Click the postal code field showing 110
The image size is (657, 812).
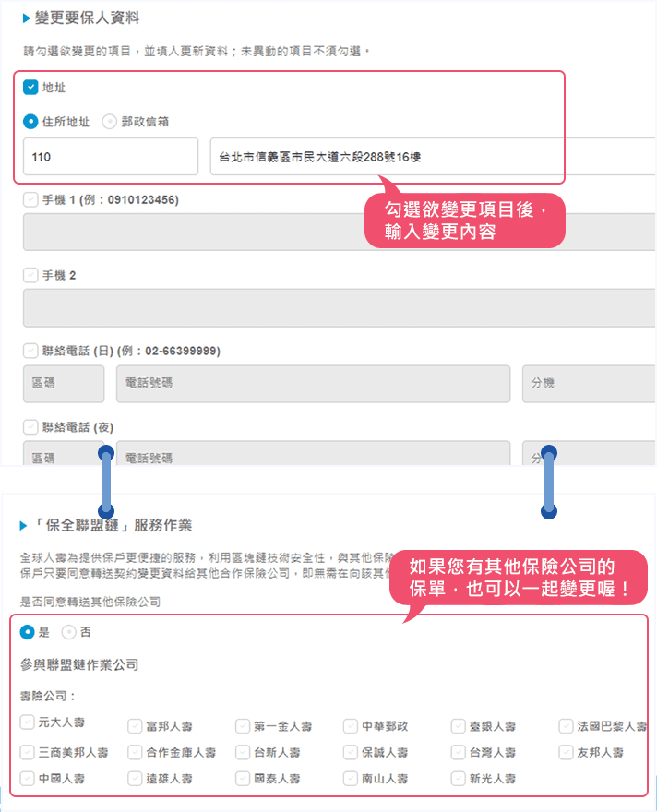(x=111, y=156)
